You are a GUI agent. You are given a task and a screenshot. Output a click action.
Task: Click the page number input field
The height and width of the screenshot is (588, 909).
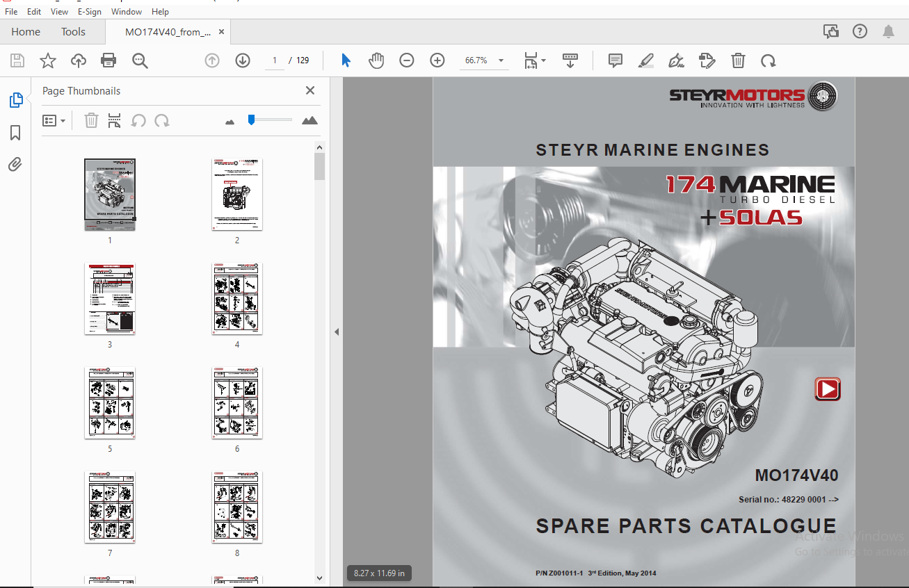(275, 60)
